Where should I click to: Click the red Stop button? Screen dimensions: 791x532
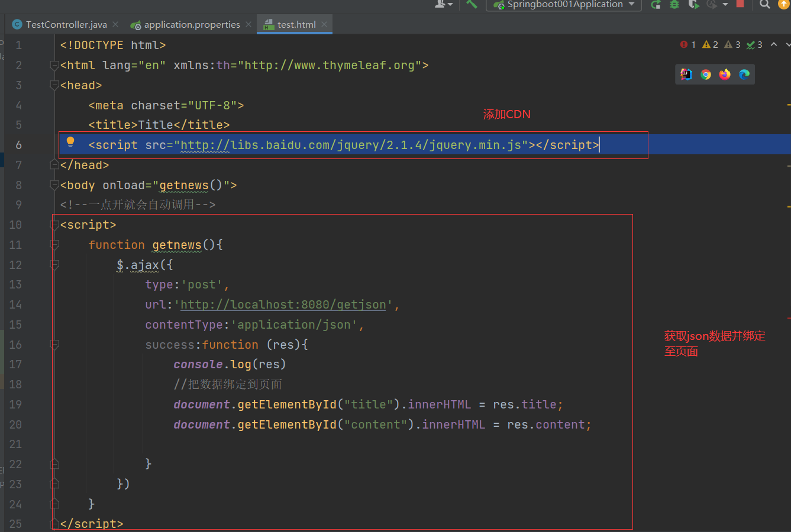tap(740, 4)
